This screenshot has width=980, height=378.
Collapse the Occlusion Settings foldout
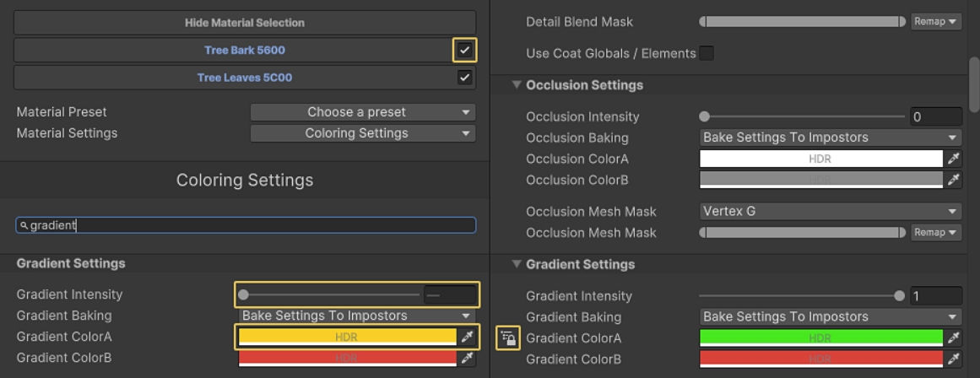click(517, 85)
